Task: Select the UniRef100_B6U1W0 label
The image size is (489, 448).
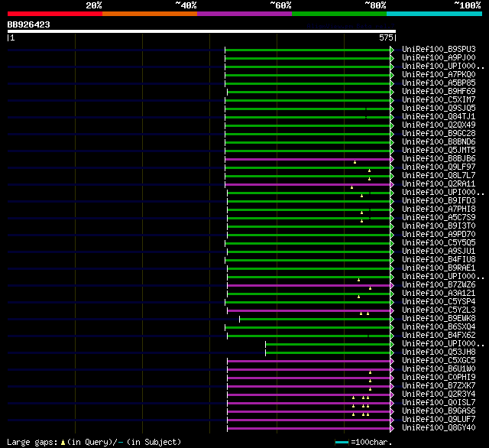Action: pos(439,369)
